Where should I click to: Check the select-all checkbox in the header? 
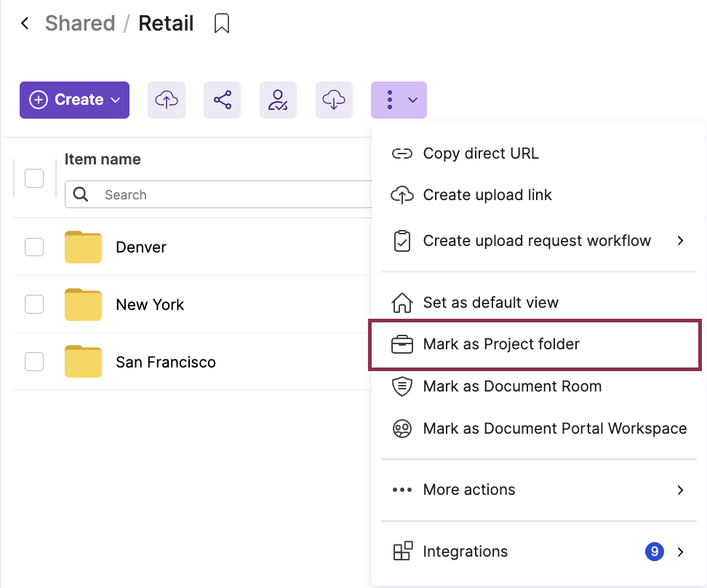(34, 178)
